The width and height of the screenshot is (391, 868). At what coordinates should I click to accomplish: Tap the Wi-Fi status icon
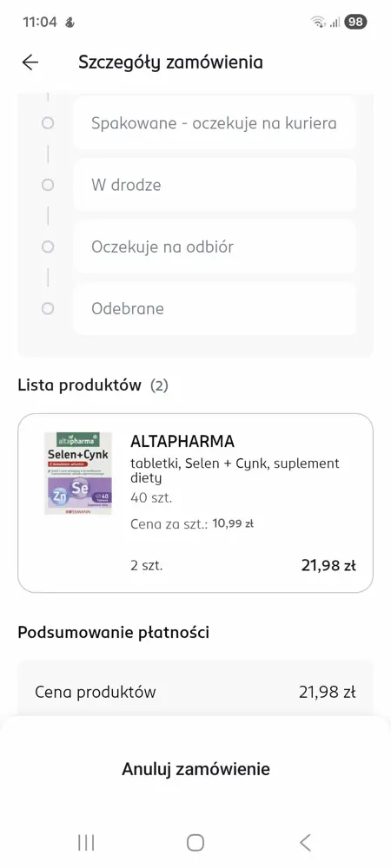click(319, 23)
